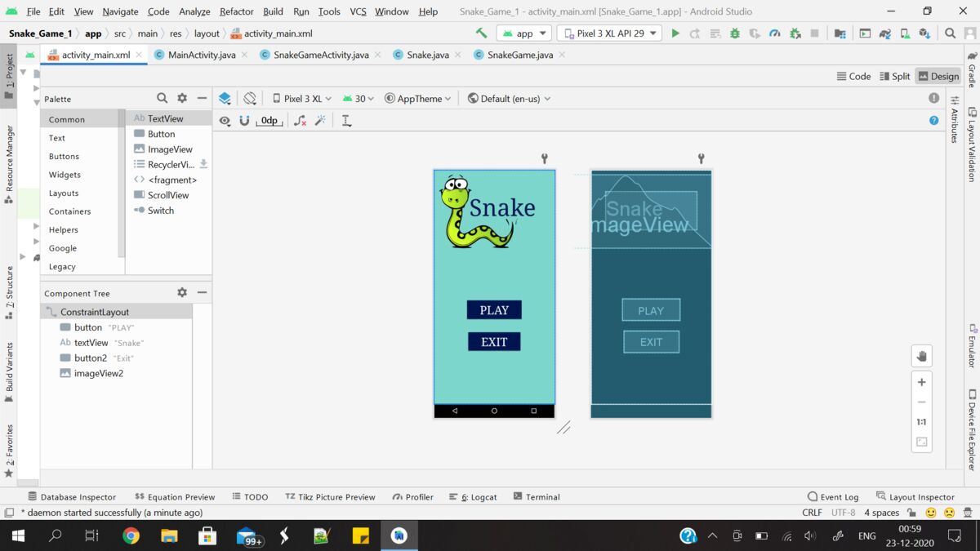Click the Search Everywhere magnifier in top toolbar

click(951, 33)
